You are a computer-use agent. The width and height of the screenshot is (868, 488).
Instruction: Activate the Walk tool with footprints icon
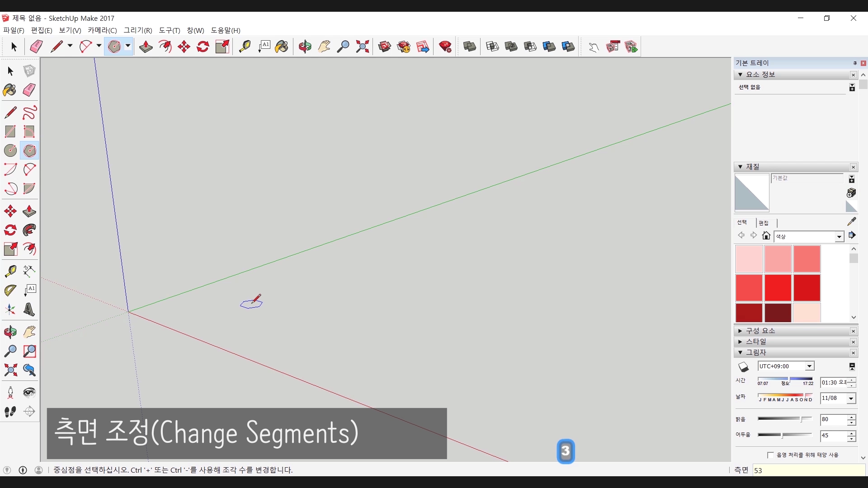point(10,412)
